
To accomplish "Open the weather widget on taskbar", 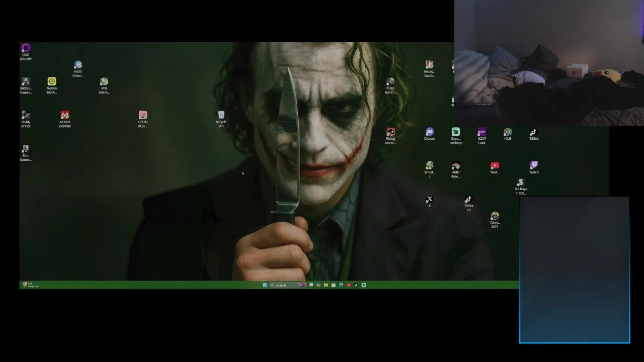I will [x=30, y=285].
